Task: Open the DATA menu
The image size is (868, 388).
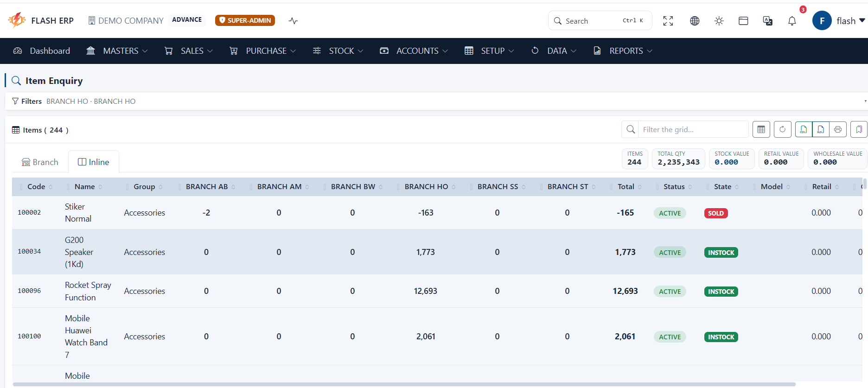Action: 554,51
